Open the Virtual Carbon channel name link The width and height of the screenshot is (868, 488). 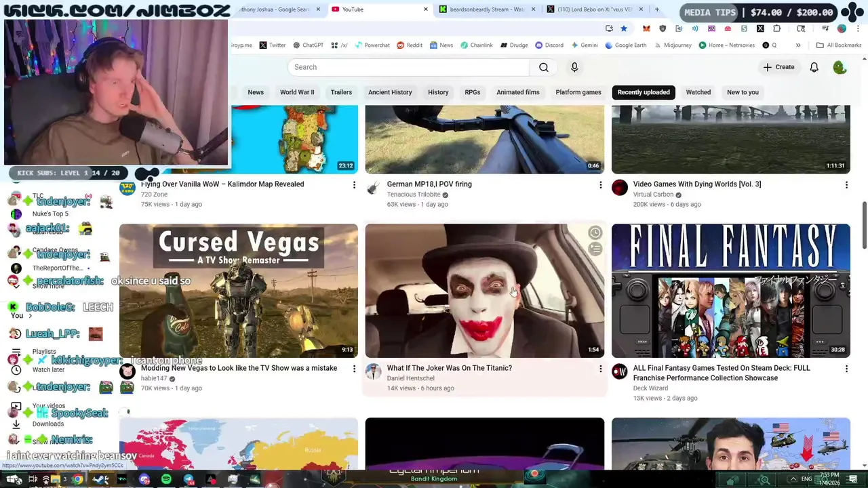(x=654, y=195)
